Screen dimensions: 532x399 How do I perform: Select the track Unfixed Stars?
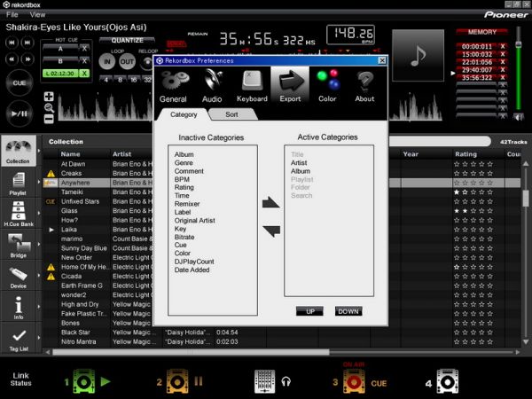pos(80,201)
